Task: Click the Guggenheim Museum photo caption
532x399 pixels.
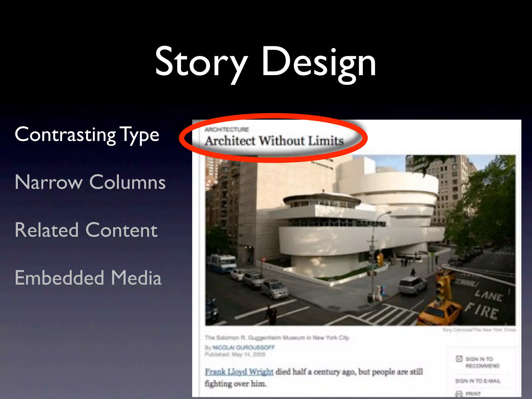Action: 277,338
